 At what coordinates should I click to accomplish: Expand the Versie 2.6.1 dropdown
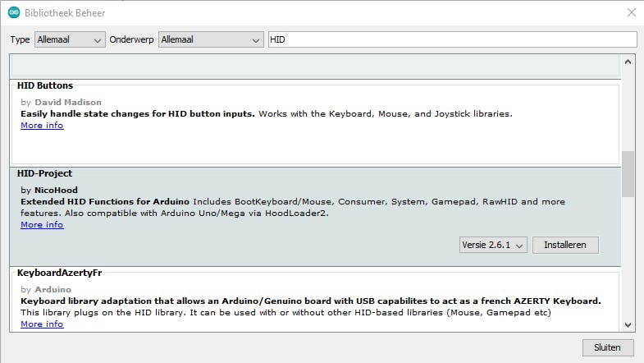[493, 245]
